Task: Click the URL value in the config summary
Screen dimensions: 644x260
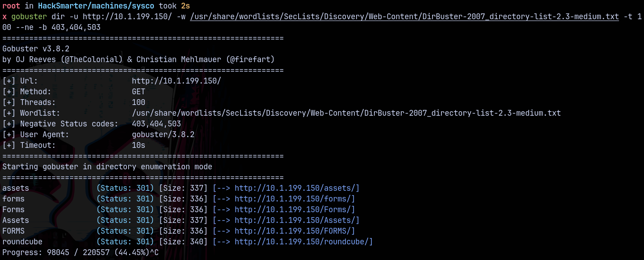Action: coord(177,81)
